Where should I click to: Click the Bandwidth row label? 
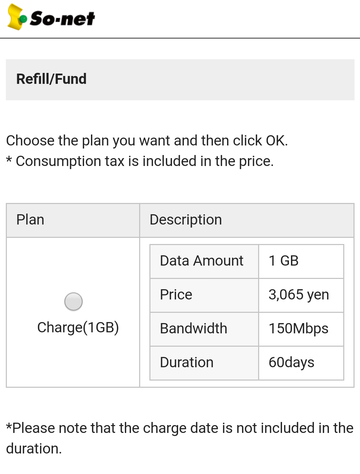tap(193, 328)
